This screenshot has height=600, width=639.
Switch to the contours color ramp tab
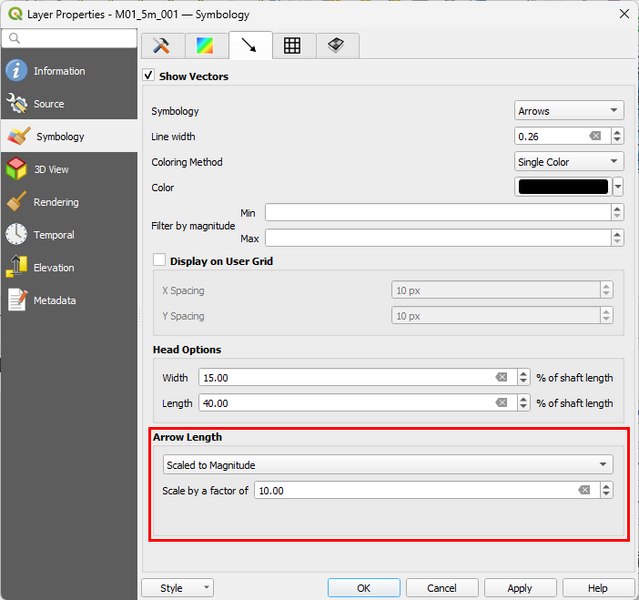coord(205,45)
